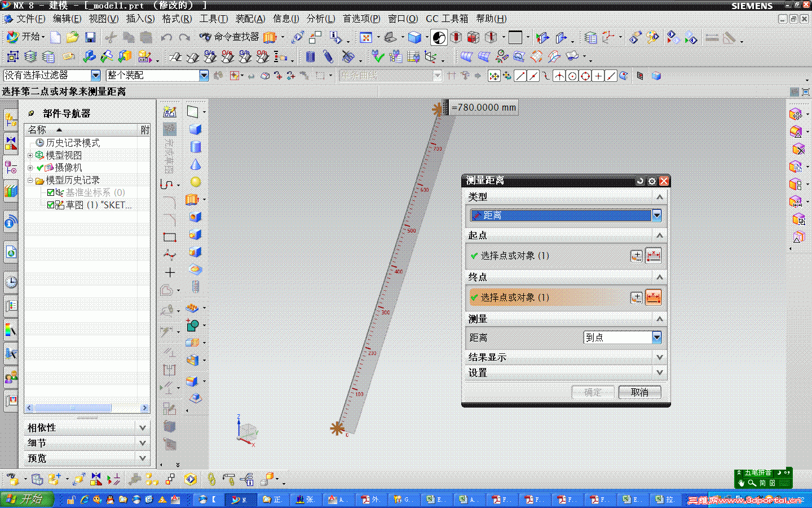Click the Windows 开始 start button
812x508 pixels.
[27, 500]
